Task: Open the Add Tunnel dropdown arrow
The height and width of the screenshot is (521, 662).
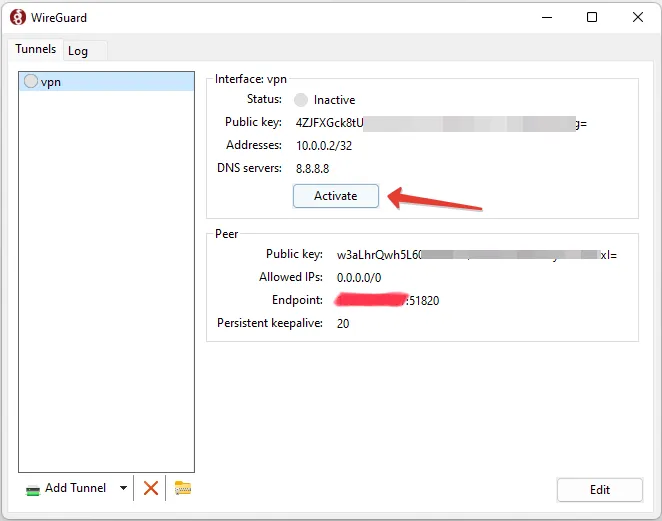Action: 123,488
